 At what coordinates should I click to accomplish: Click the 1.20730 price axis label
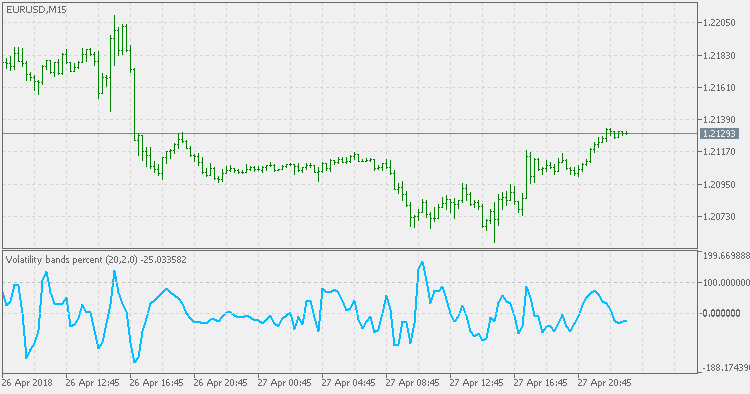point(719,217)
